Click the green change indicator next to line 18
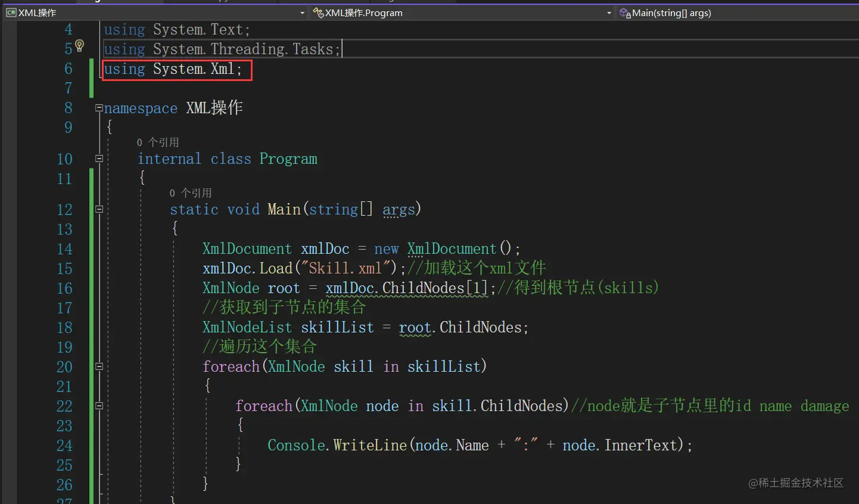This screenshot has height=504, width=859. 92,327
